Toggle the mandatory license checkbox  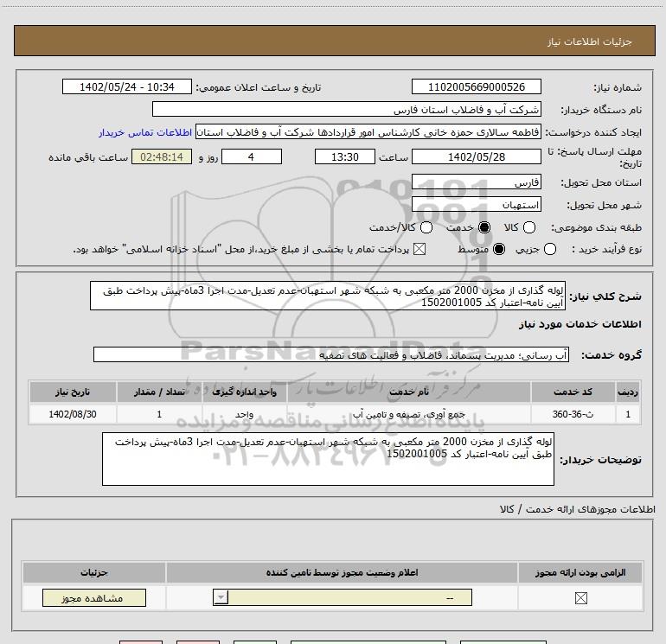tap(580, 598)
